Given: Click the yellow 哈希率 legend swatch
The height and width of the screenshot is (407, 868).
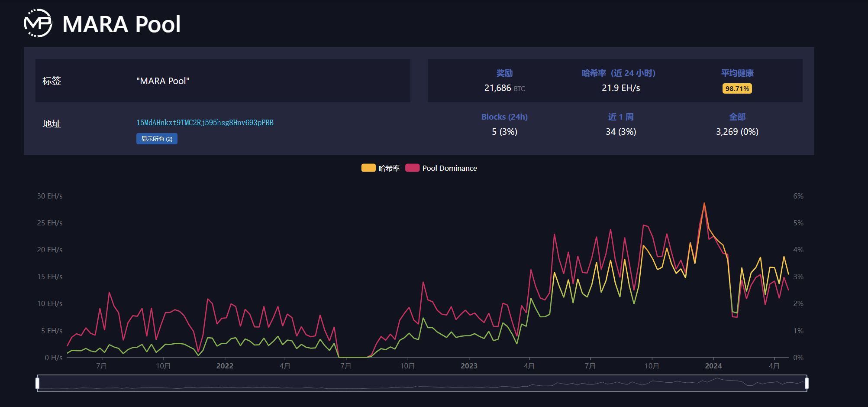Looking at the screenshot, I should (x=368, y=168).
